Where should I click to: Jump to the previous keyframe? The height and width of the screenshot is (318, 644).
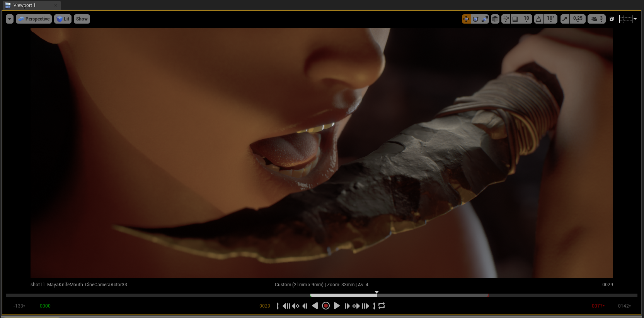(x=296, y=306)
